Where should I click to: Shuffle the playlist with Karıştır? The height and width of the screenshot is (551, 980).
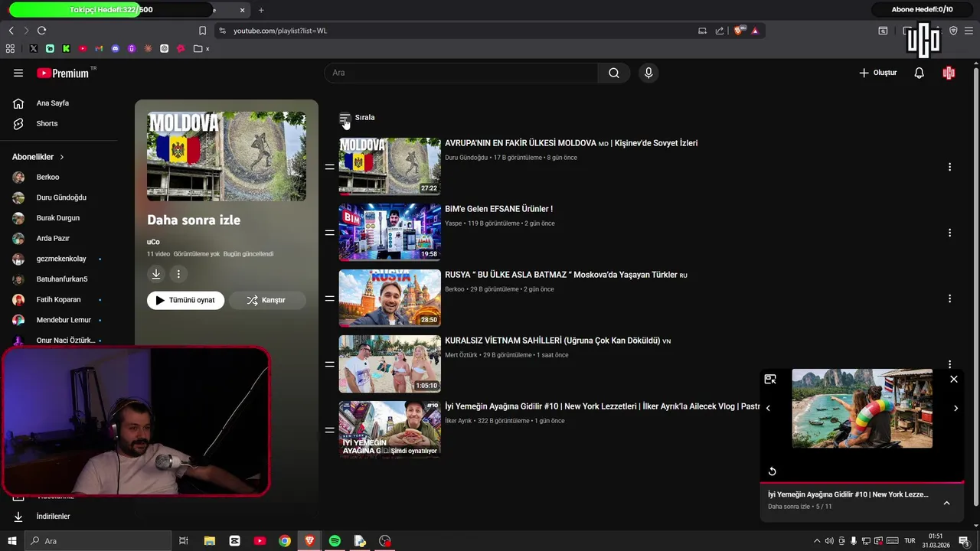(x=267, y=300)
